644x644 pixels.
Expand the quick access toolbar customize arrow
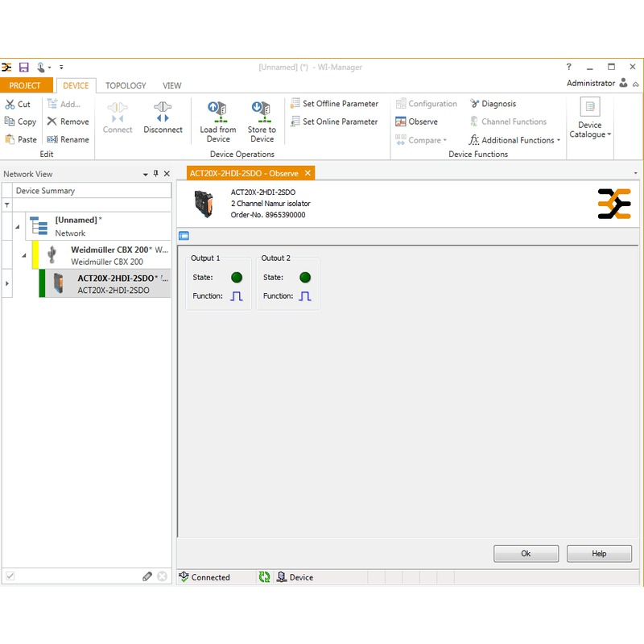click(x=61, y=67)
